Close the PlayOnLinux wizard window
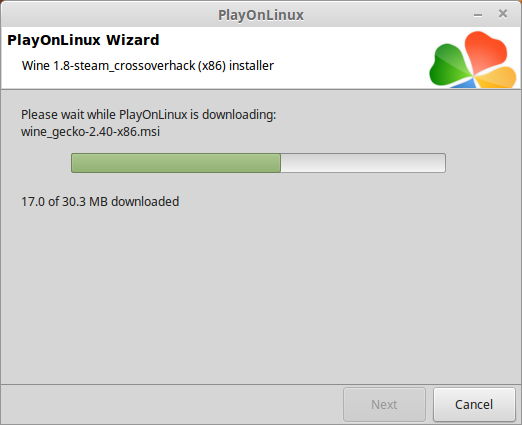Viewport: 522px width, 425px height. click(503, 14)
